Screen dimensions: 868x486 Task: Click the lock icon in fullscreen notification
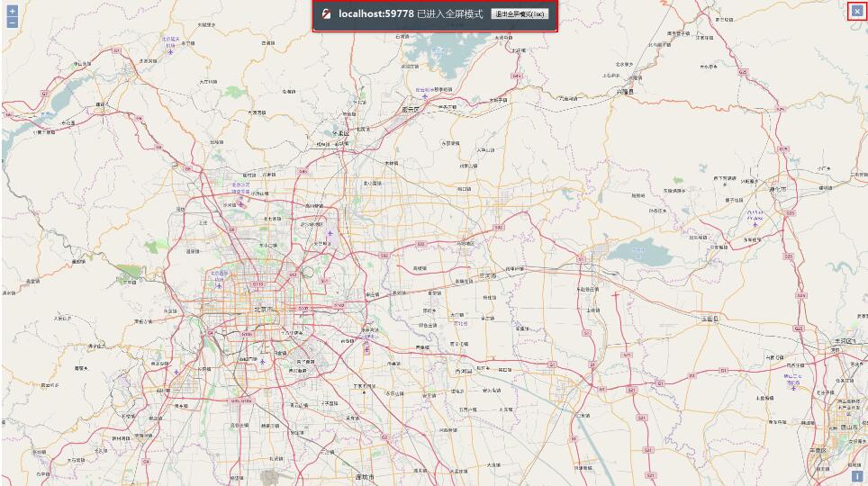coord(327,13)
